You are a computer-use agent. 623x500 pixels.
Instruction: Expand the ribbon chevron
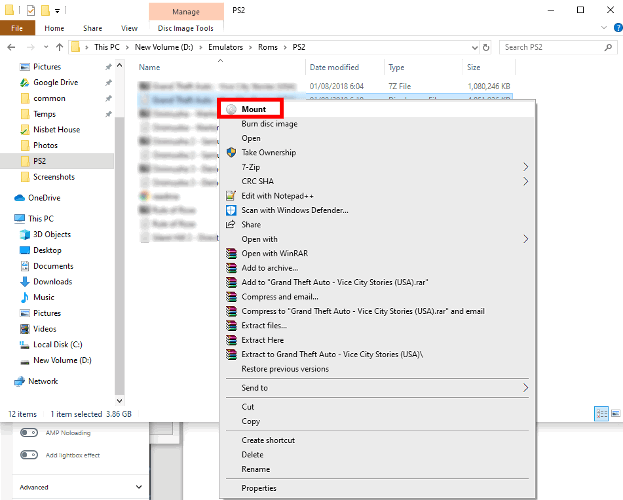(x=604, y=28)
